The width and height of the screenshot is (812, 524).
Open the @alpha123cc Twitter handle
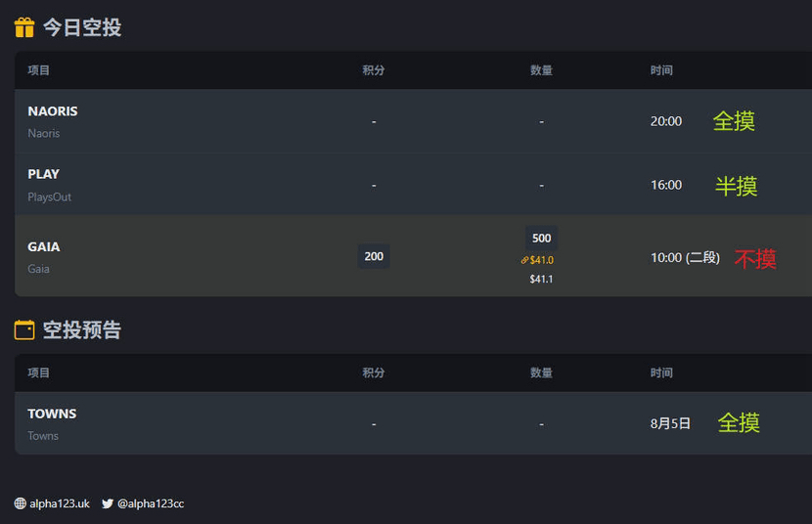tap(151, 503)
